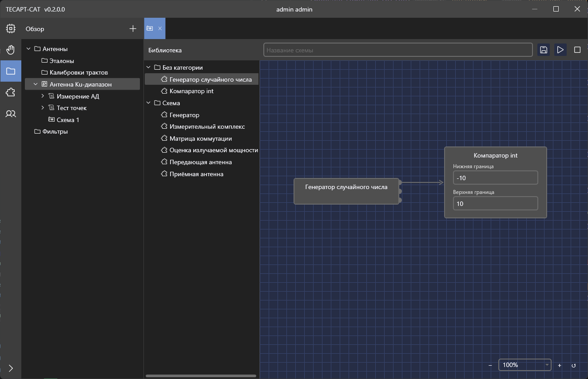
Task: Open the chip/device section in the sidebar
Action: pyautogui.click(x=11, y=29)
